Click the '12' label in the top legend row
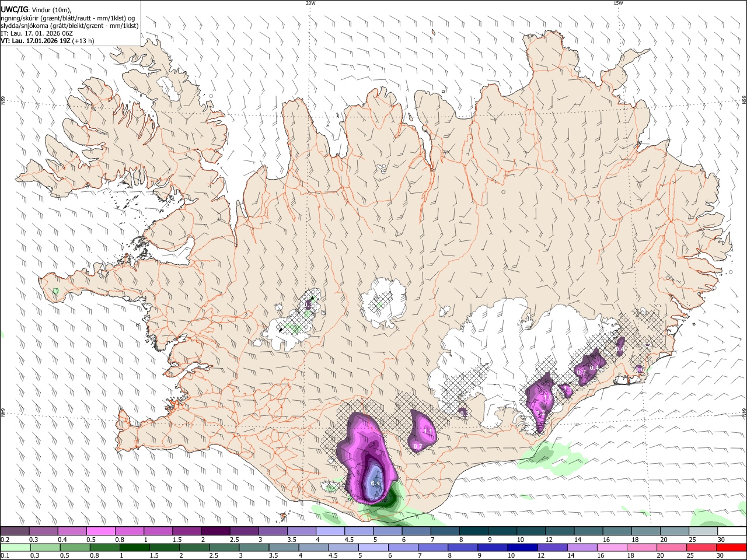747x560 pixels. click(549, 540)
